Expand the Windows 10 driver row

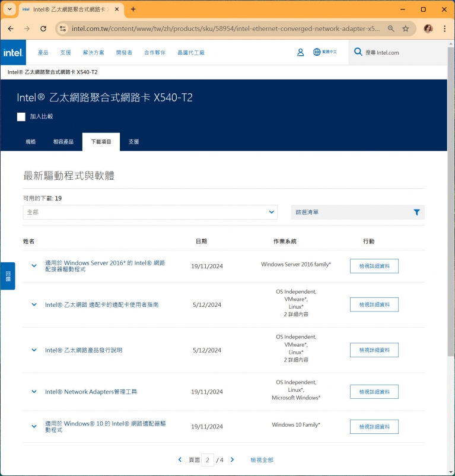point(34,426)
